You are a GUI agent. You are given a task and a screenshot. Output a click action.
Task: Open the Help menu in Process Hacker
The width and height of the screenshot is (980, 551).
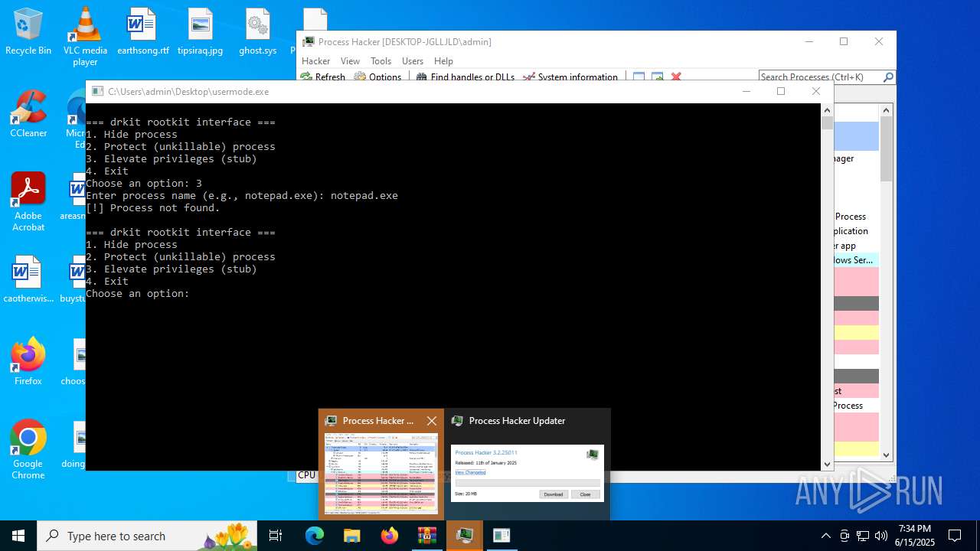(x=443, y=61)
